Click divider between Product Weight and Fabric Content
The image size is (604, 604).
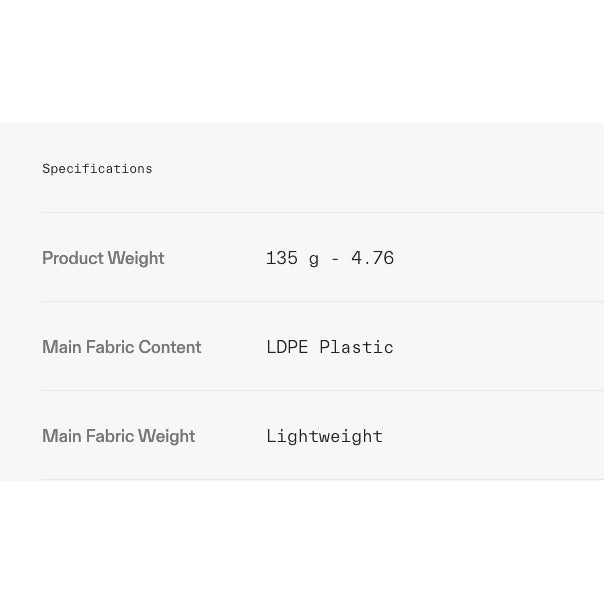pos(322,301)
